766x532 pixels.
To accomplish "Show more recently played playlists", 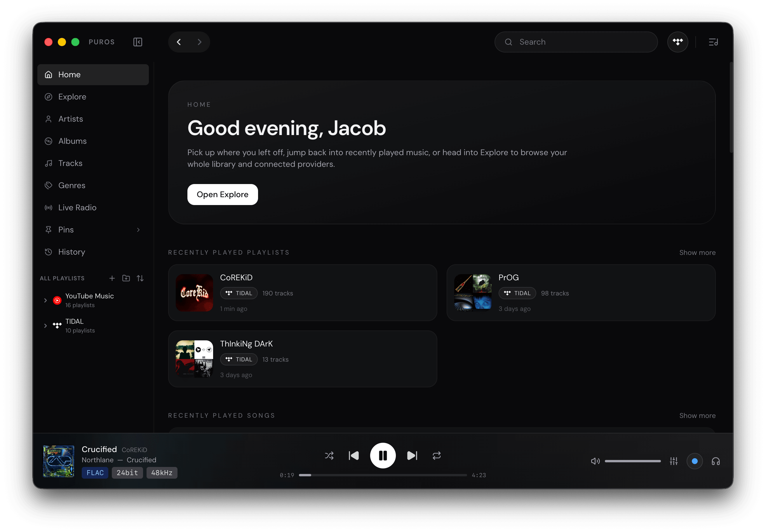I will pyautogui.click(x=697, y=252).
